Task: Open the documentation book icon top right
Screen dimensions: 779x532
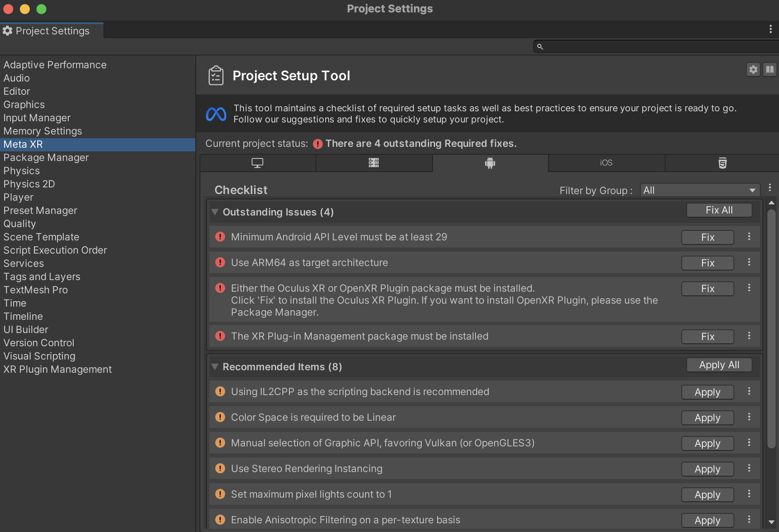Action: click(x=770, y=69)
